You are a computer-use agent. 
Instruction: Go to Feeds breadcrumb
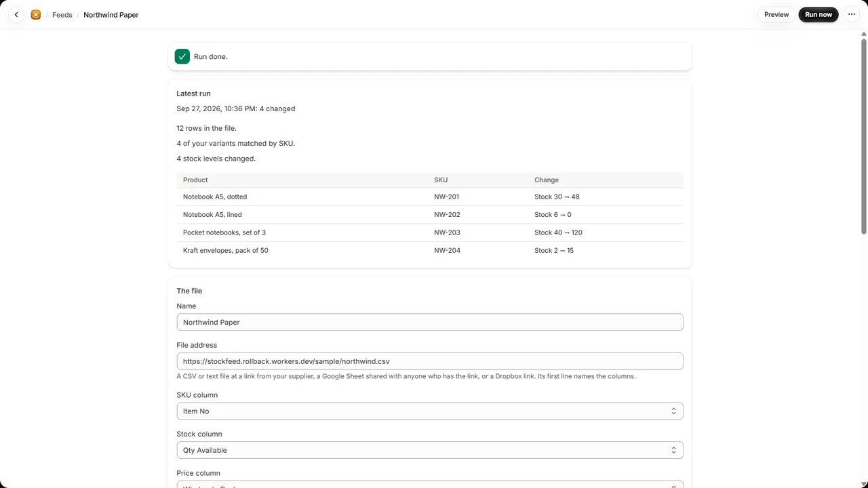point(62,15)
